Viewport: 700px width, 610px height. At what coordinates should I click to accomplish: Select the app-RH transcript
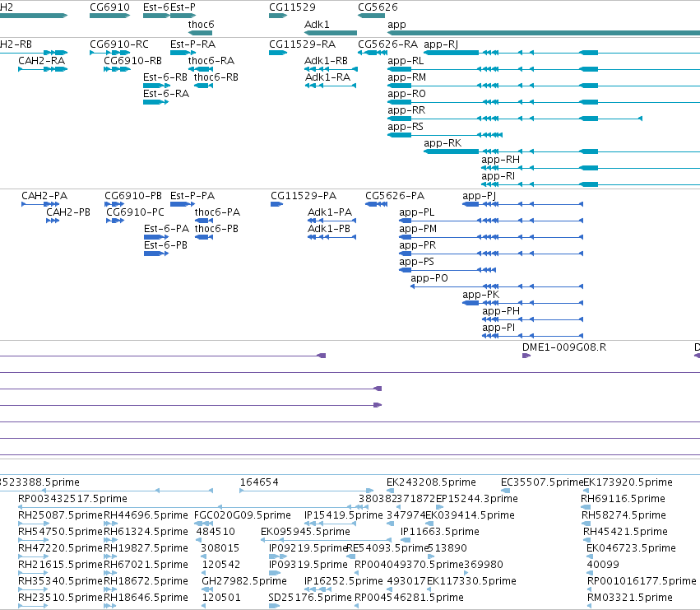point(500,160)
